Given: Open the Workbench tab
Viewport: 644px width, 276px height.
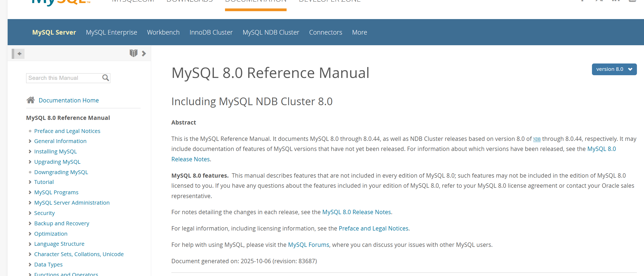Looking at the screenshot, I should coord(163,32).
